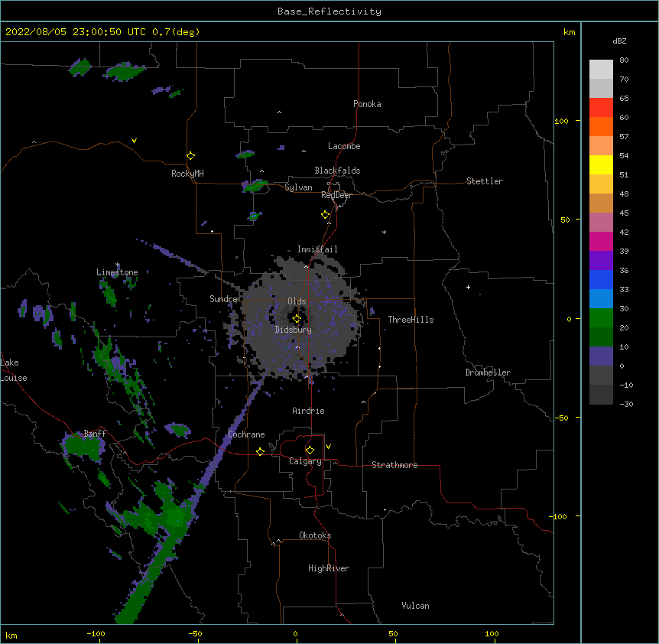Click the Sundre label on the map
The width and height of the screenshot is (659, 644).
click(x=223, y=299)
